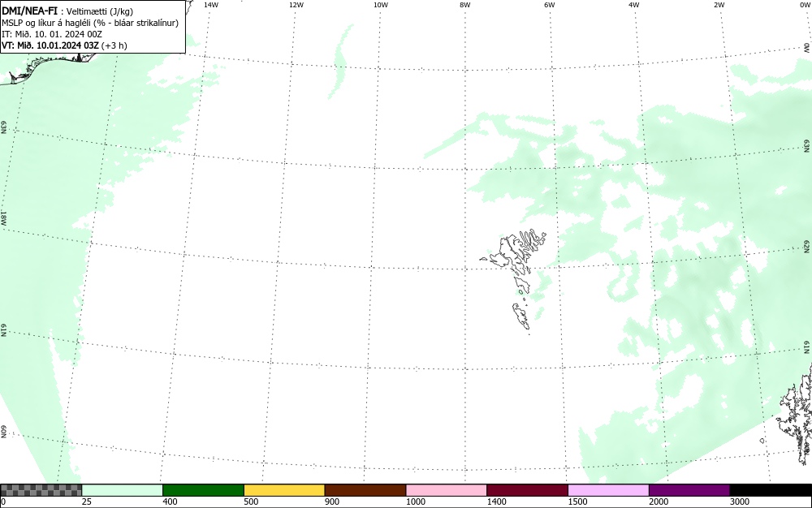Click the light green 25–400 legend swatch
Image resolution: width=812 pixels, height=508 pixels.
123,490
